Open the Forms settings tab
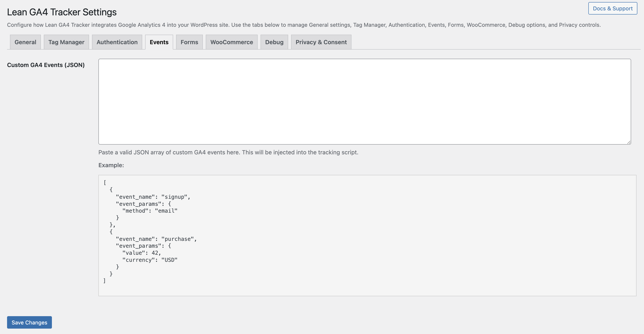 click(x=189, y=42)
